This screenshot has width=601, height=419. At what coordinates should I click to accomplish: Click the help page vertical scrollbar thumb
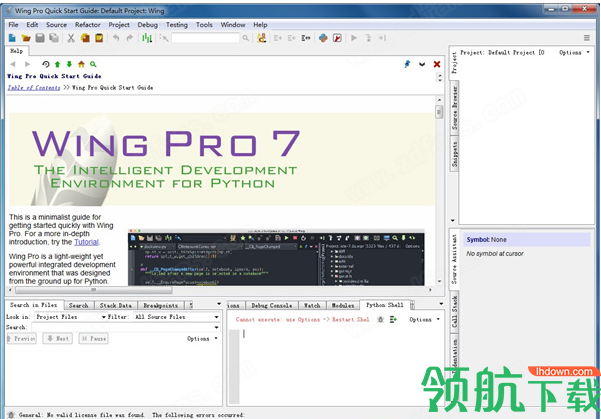439,112
